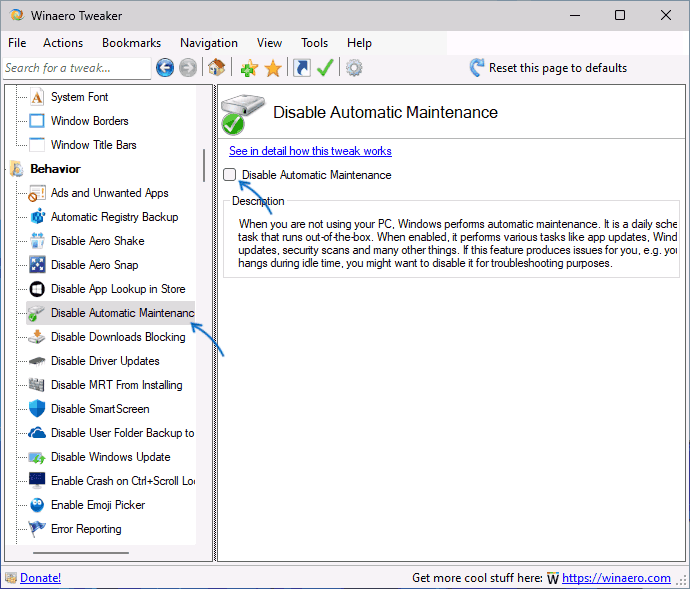Enable the Disable Automatic Maintenance checkbox
690x589 pixels.
click(x=229, y=175)
